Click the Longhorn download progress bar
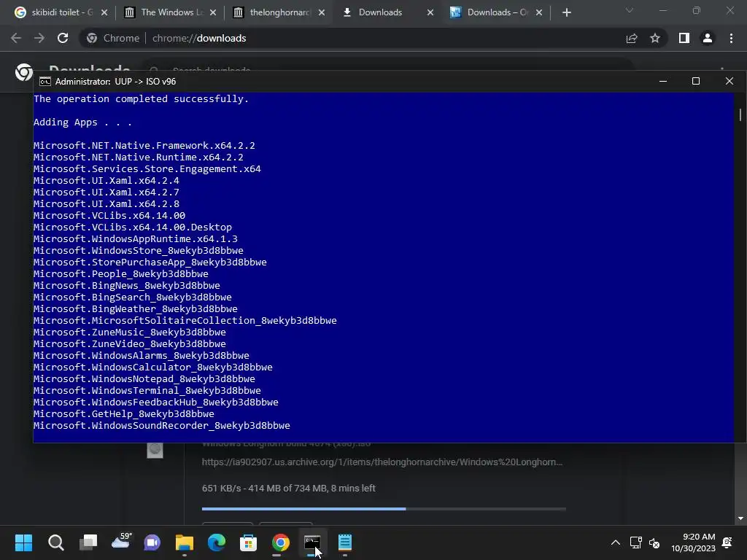This screenshot has height=560, width=747. [384, 508]
